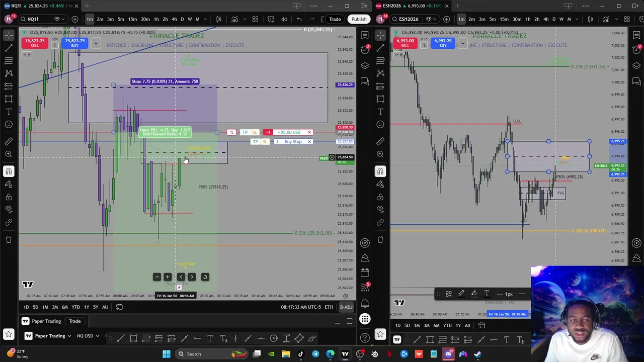The width and height of the screenshot is (644, 362).
Task: Select trend line tool in NQ1! sidebar
Action: coord(9,48)
